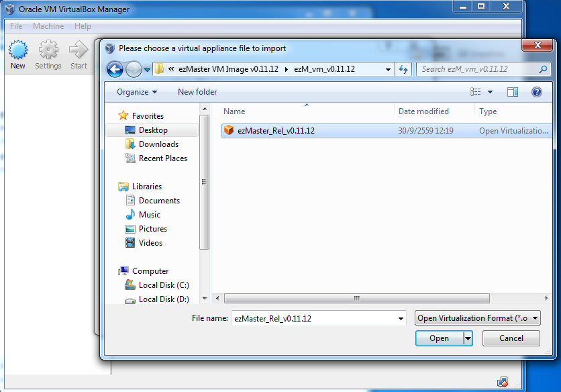
Task: Select the ezMaster_Rel_v0.11.12 file icon
Action: pos(229,130)
